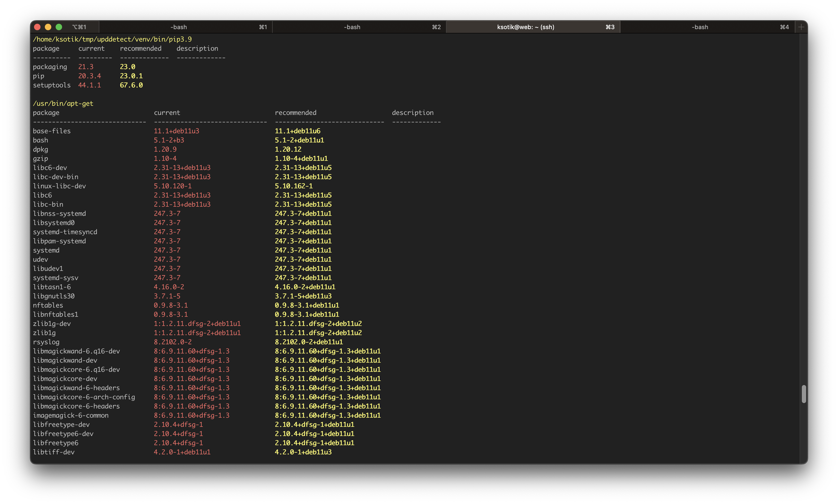Viewport: 838px width, 504px height.
Task: Click the green zoom window button
Action: 59,27
